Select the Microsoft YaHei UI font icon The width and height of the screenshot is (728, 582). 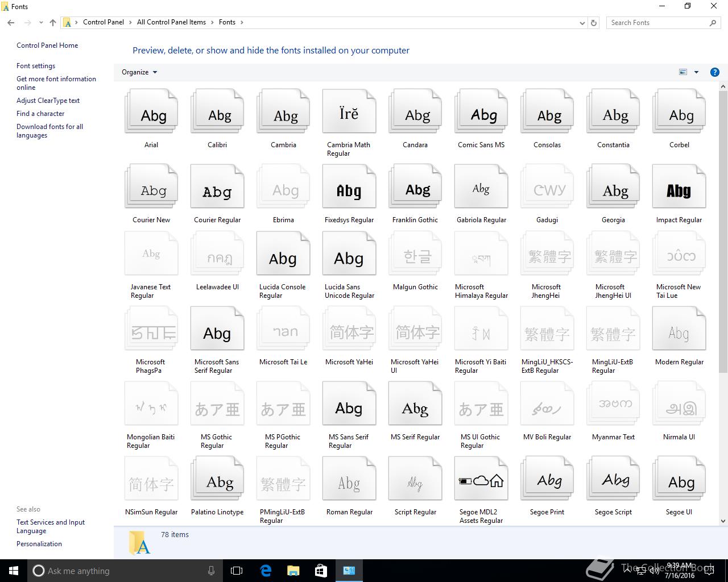pos(415,329)
